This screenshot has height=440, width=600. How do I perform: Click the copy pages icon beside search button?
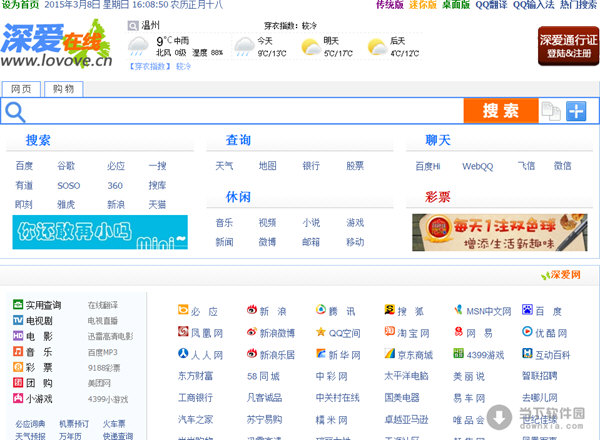click(x=550, y=111)
